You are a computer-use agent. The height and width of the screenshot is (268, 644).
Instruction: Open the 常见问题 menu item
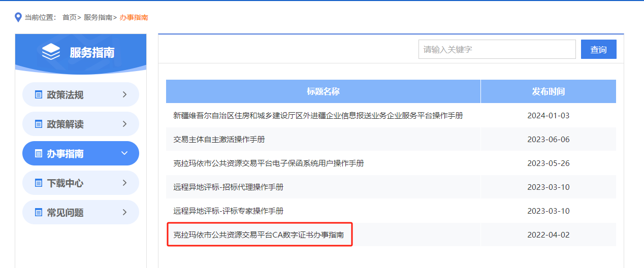(66, 213)
